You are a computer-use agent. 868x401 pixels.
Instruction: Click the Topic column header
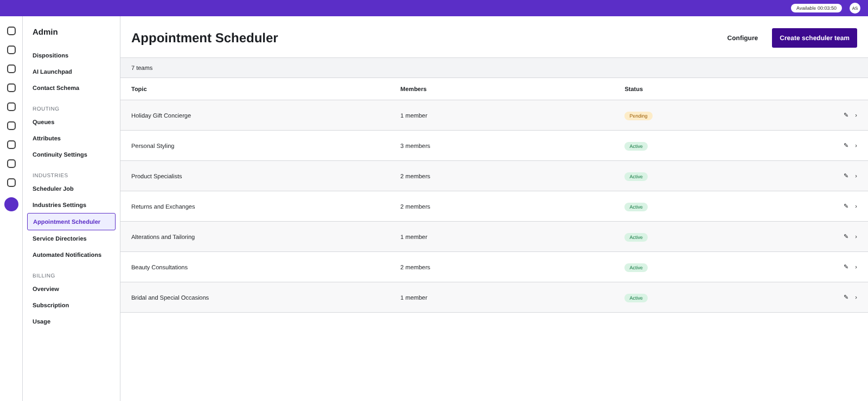click(139, 89)
